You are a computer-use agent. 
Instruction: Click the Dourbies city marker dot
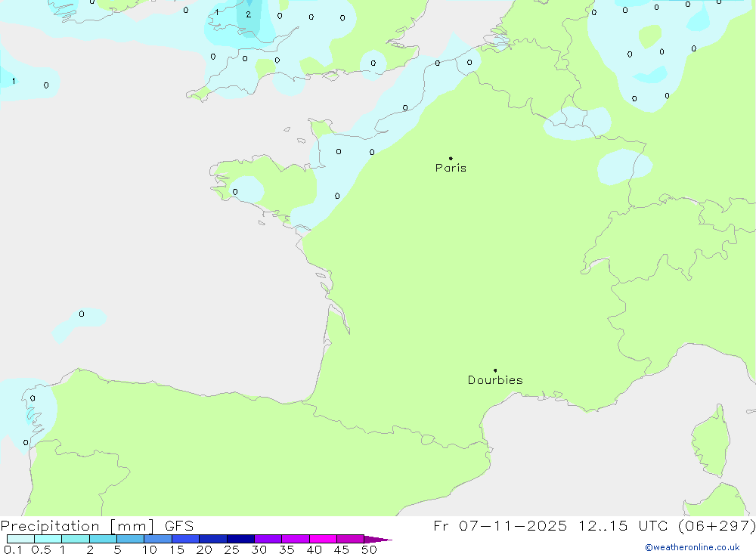(495, 370)
